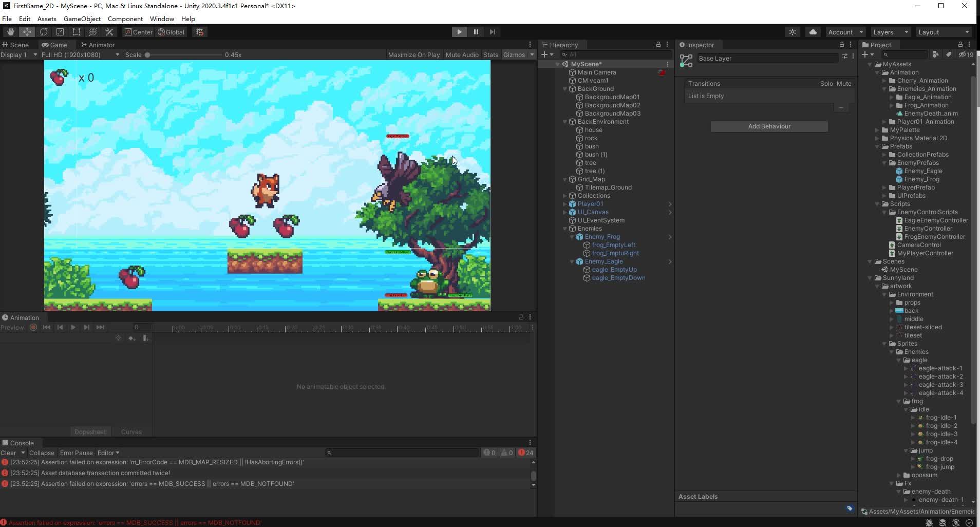Screen dimensions: 980x527
Task: Open custom editor tools
Action: pyautogui.click(x=109, y=32)
